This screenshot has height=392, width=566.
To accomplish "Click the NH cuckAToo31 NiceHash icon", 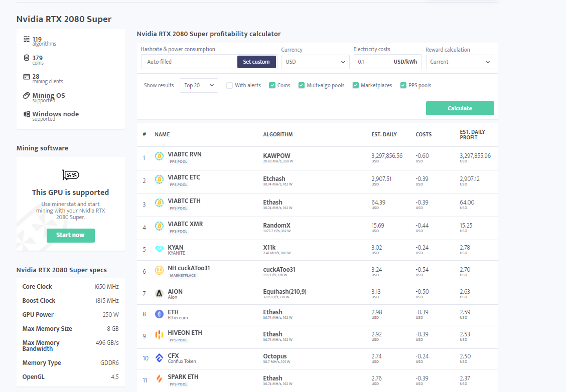I will pyautogui.click(x=159, y=270).
